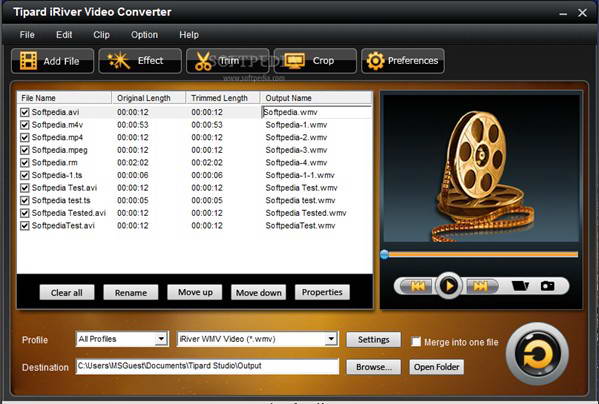The height and width of the screenshot is (404, 599).
Task: Click the Move down button
Action: click(x=259, y=293)
